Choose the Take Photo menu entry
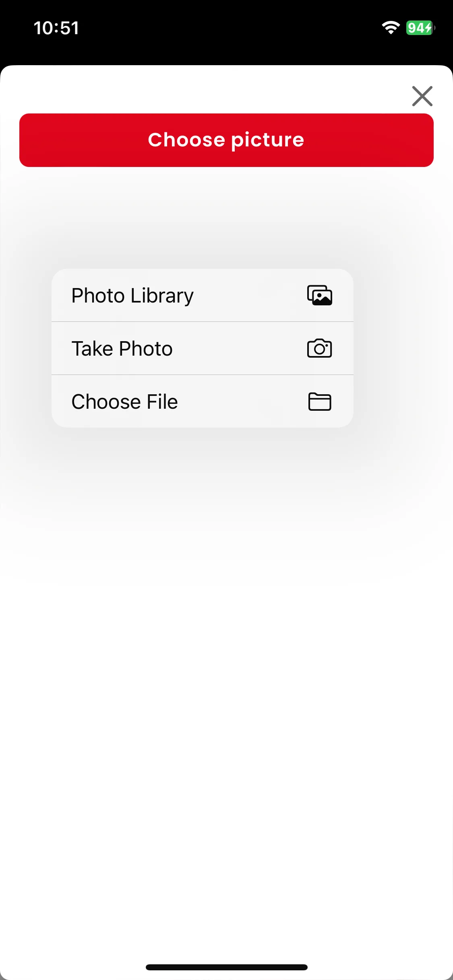 203,348
